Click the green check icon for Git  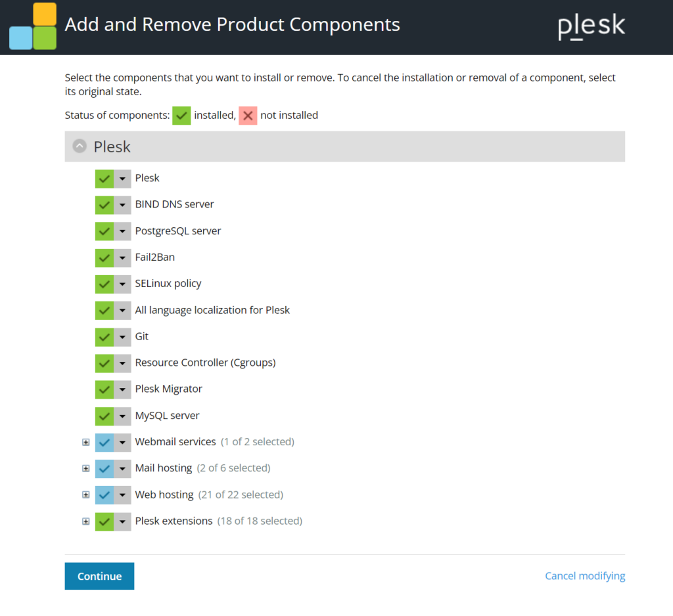pos(104,336)
